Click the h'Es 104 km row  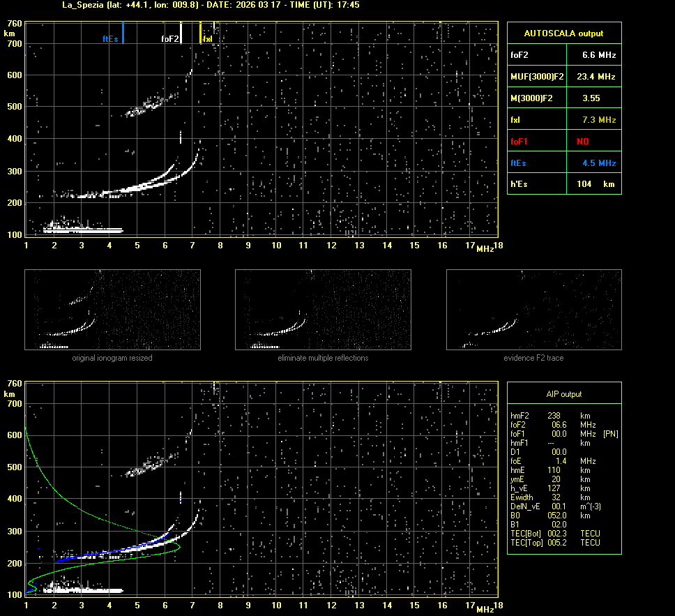coord(563,184)
